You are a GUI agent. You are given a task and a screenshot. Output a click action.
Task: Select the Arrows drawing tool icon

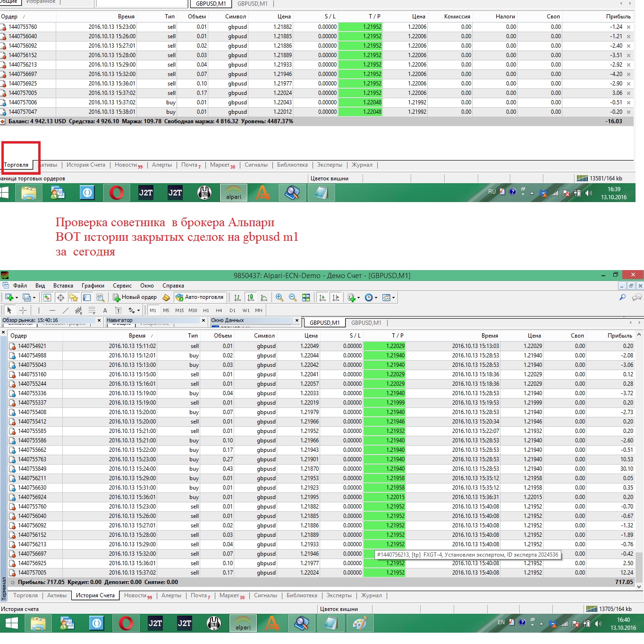[132, 310]
